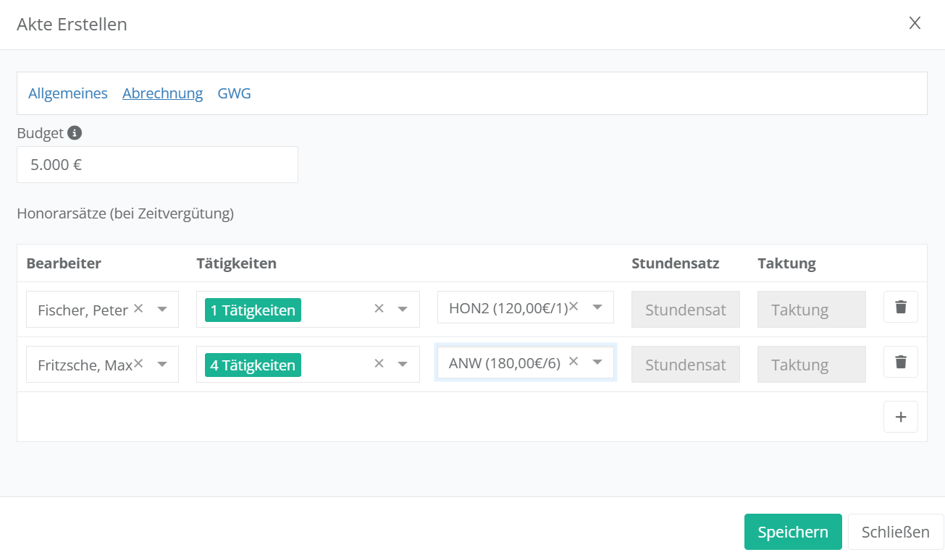This screenshot has width=945, height=560.
Task: Save the file with Speichern
Action: 792,532
